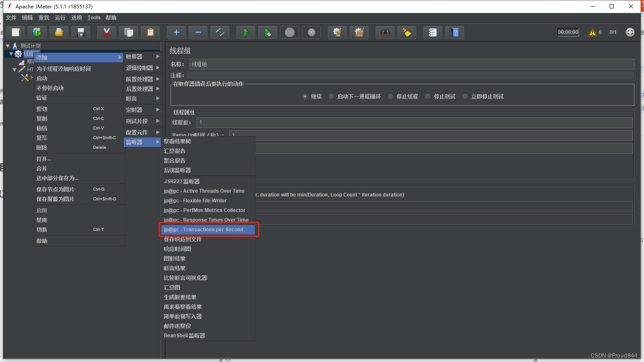
Task: Click 保存节点为图片 context entry
Action: (x=79, y=189)
